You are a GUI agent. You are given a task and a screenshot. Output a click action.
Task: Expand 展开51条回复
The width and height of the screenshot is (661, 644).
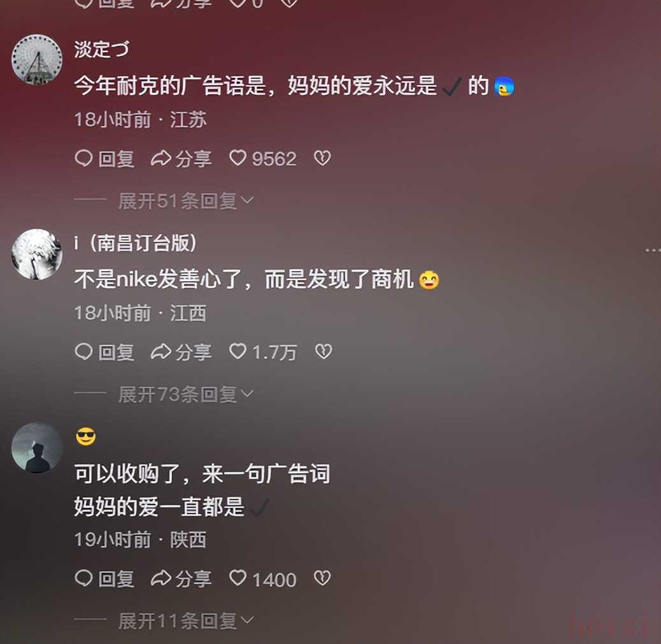(186, 201)
